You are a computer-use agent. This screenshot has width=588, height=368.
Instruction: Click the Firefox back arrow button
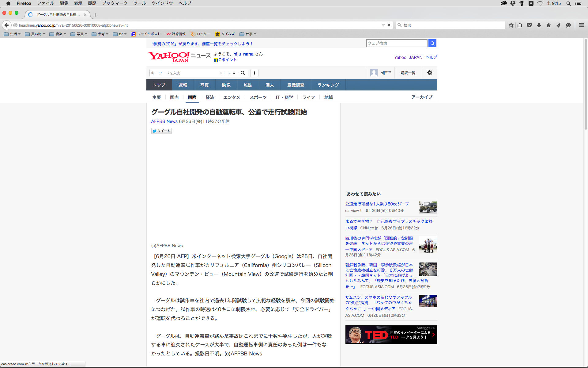point(6,25)
